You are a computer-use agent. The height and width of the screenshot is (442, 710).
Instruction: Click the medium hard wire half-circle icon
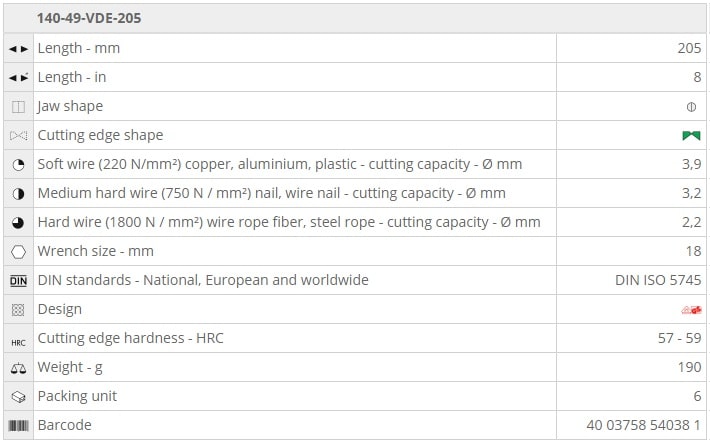click(x=18, y=193)
